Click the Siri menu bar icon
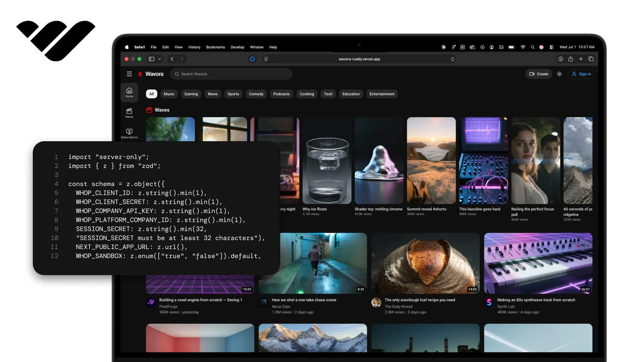This screenshot has width=644, height=362. pyautogui.click(x=542, y=47)
